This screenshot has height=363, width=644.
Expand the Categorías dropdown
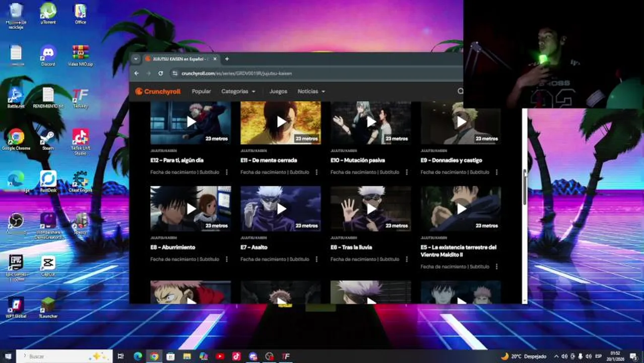238,91
